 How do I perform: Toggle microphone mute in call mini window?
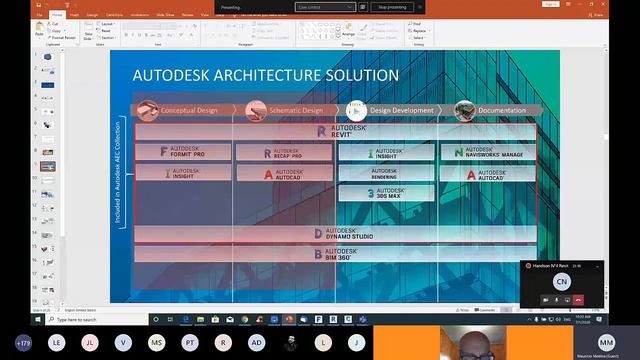coord(556,300)
